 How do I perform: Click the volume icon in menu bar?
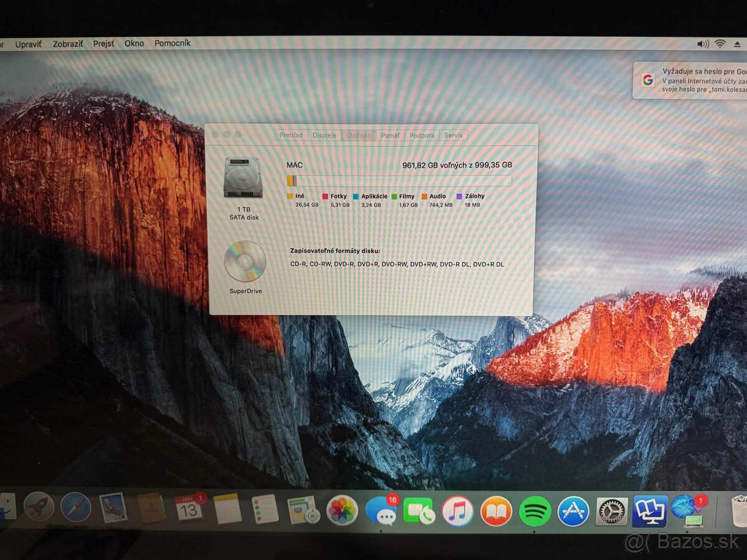pos(702,44)
